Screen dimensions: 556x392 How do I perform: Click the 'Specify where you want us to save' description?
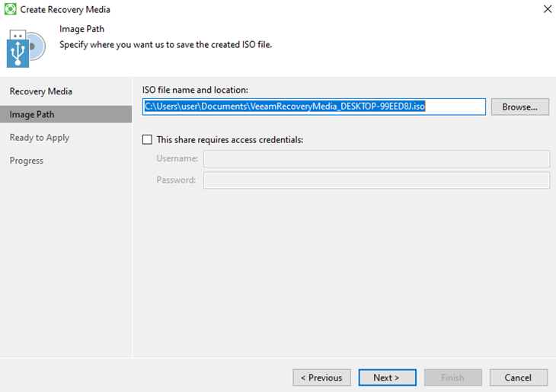tap(165, 45)
